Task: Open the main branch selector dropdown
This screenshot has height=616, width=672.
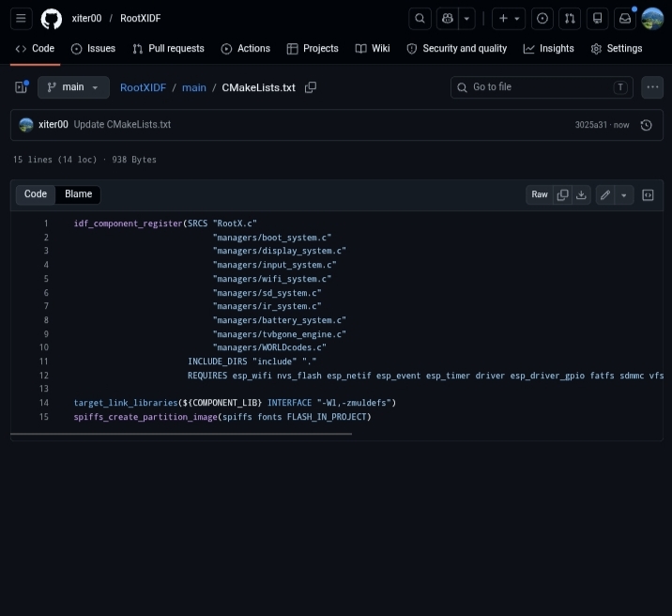Action: click(73, 87)
